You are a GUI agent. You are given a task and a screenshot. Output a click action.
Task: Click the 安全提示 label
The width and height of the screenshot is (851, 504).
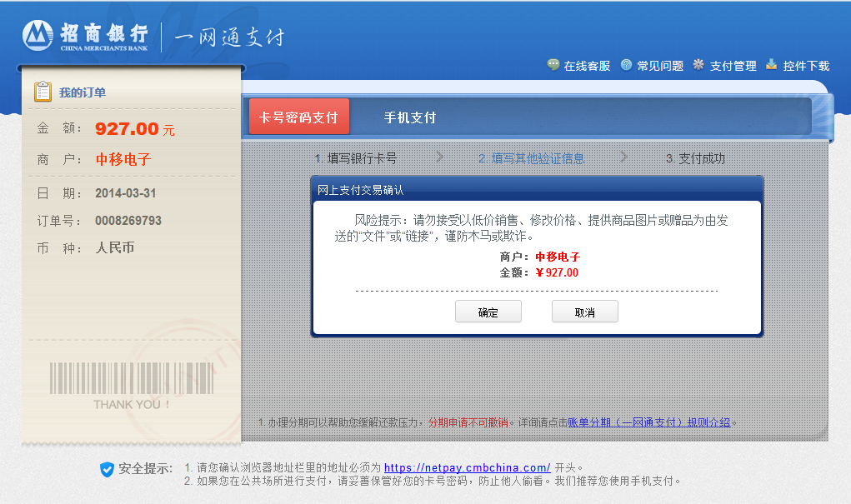tap(146, 468)
